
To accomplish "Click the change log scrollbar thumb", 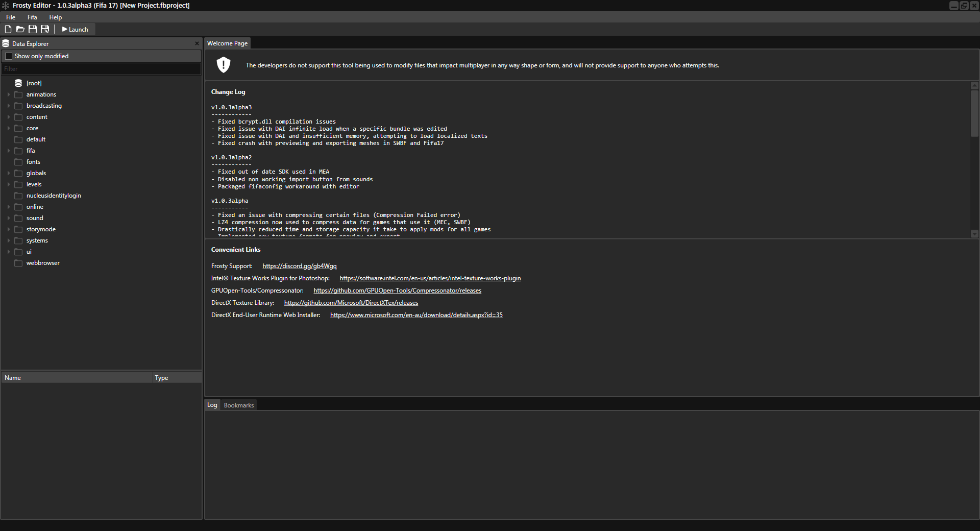I will [x=974, y=113].
